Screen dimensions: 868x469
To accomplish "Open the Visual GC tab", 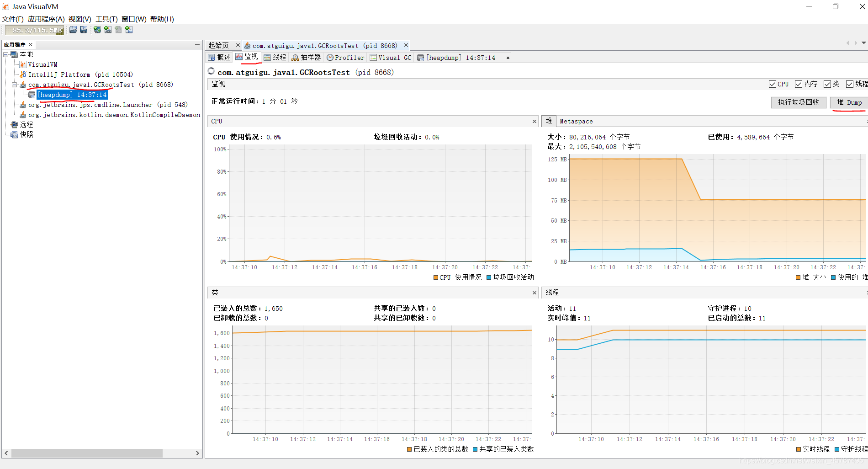I will click(x=391, y=57).
